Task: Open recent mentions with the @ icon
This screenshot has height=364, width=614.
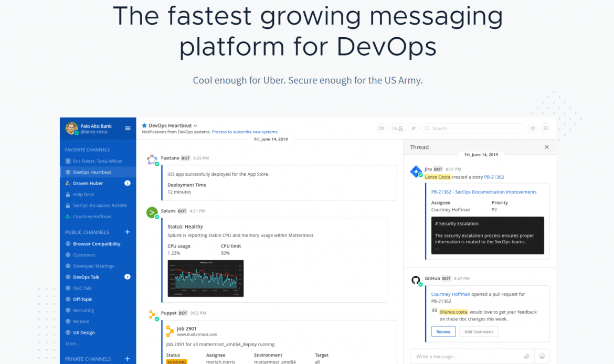Action: point(533,128)
